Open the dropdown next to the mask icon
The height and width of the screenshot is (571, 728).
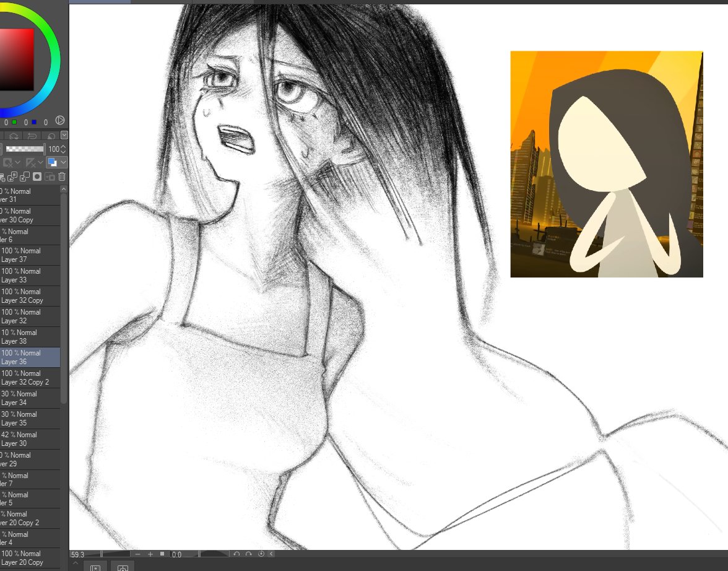(x=17, y=163)
